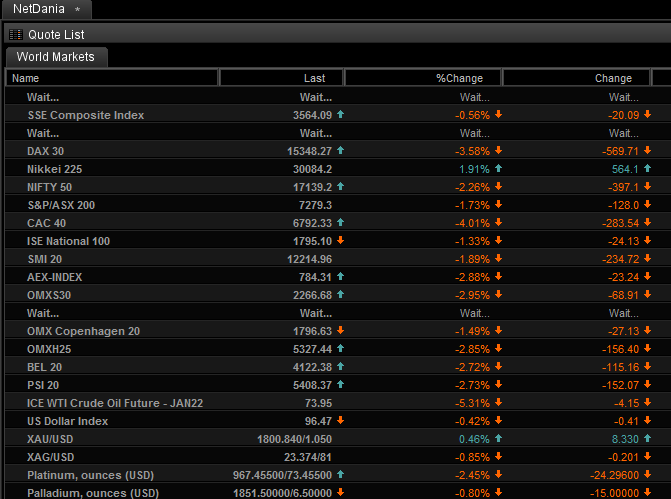Click the NIFTY 50 instrument name
Image resolution: width=671 pixels, height=499 pixels.
click(x=49, y=187)
